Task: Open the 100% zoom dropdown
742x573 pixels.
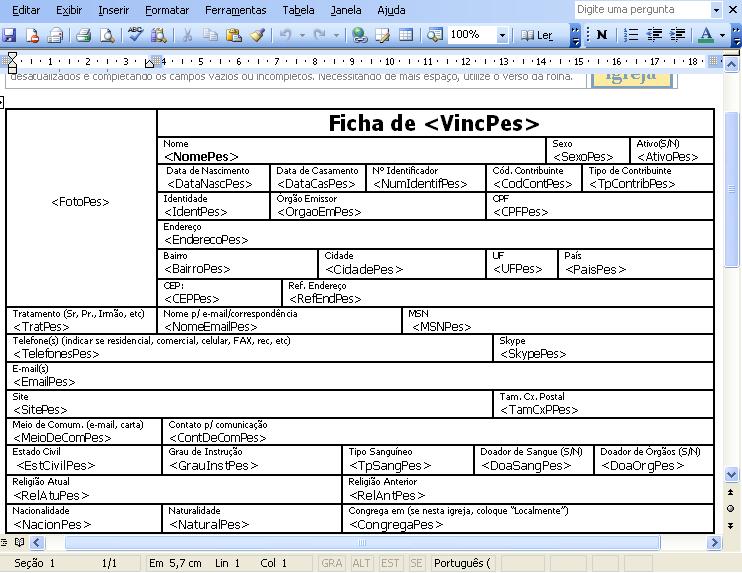Action: point(502,35)
